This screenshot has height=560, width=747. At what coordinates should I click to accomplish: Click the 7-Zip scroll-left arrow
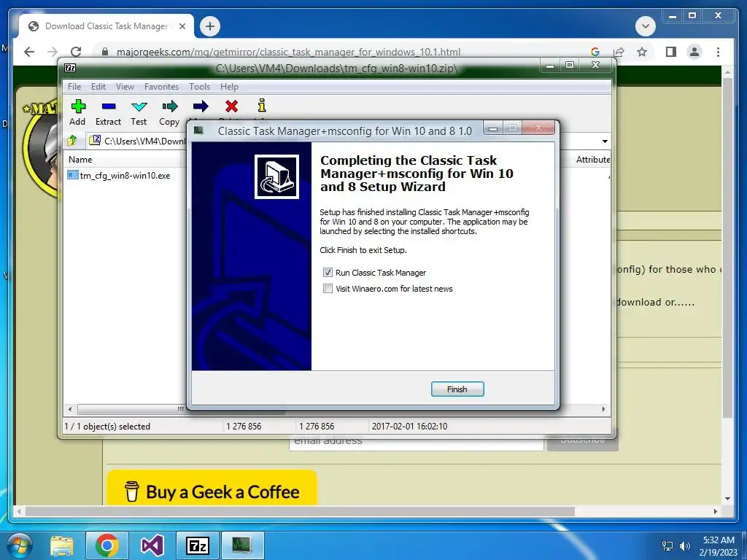pyautogui.click(x=70, y=409)
